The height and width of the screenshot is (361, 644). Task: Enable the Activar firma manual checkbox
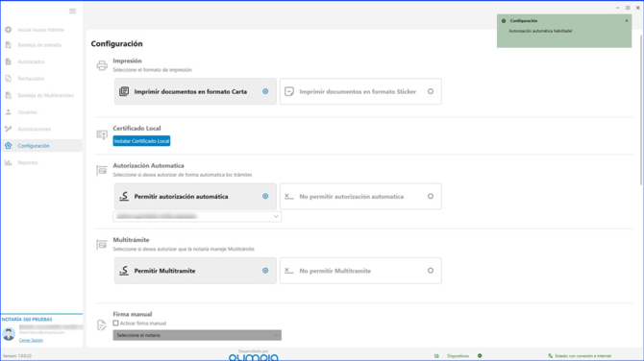pyautogui.click(x=115, y=324)
